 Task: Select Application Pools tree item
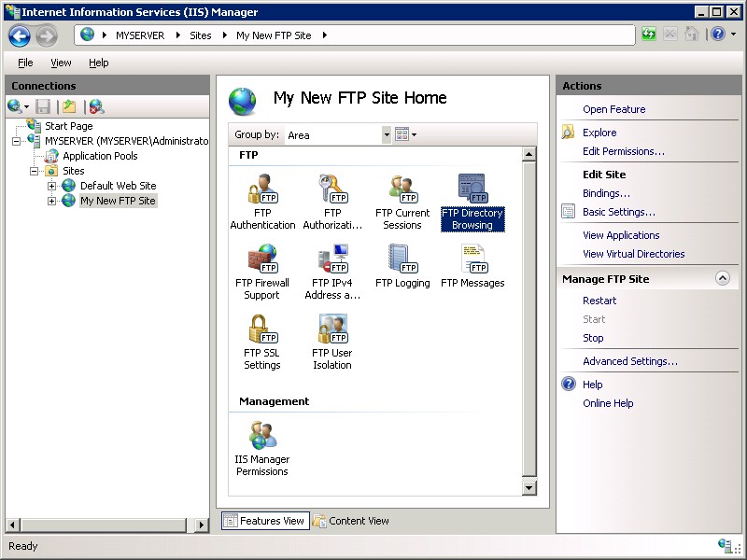coord(100,156)
